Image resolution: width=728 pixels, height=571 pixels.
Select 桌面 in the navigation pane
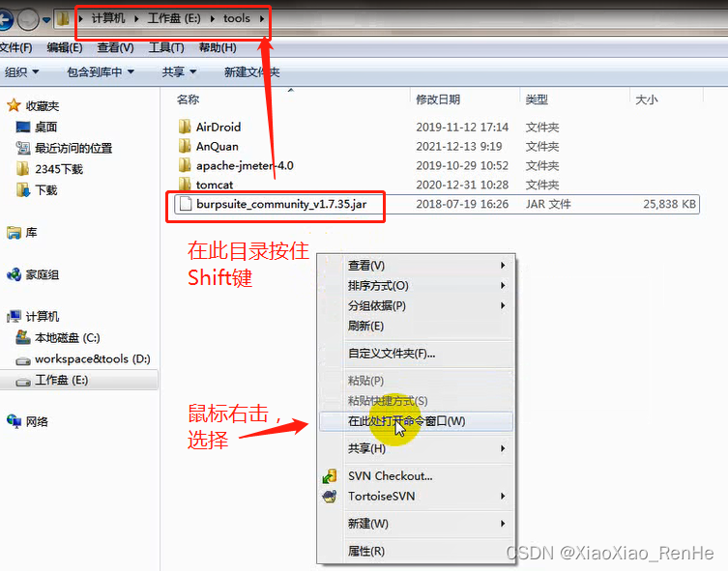(45, 128)
